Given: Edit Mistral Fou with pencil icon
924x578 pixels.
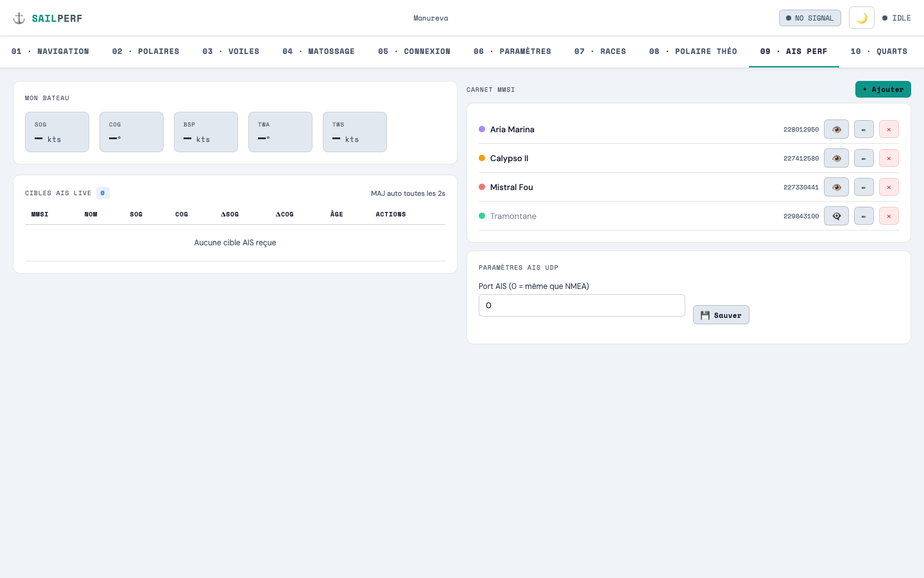Looking at the screenshot, I should tap(864, 187).
